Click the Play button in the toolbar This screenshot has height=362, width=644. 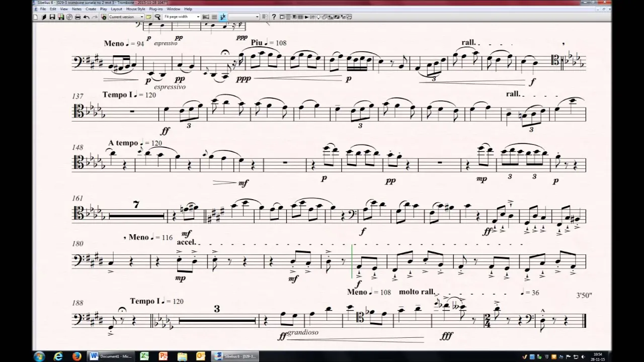[x=306, y=17]
